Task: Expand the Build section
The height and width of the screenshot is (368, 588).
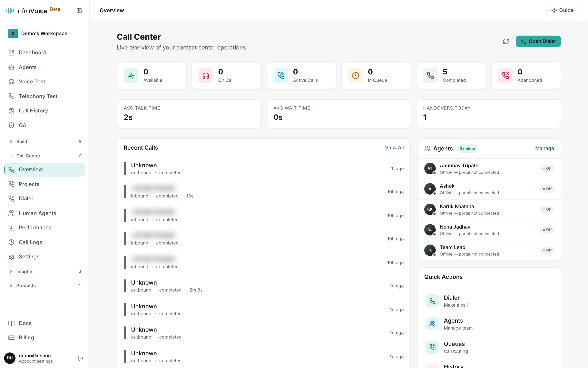Action: 45,141
